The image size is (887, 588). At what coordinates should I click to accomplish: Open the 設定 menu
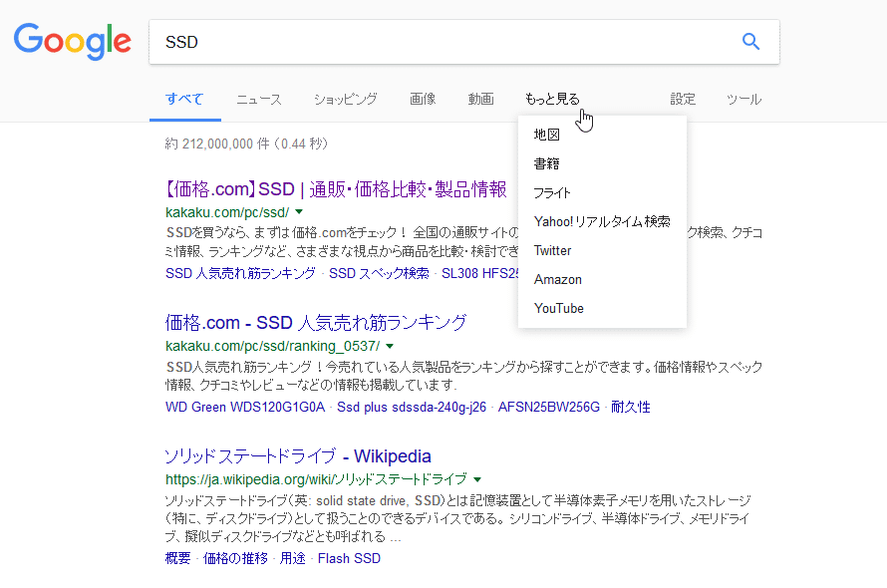click(683, 99)
